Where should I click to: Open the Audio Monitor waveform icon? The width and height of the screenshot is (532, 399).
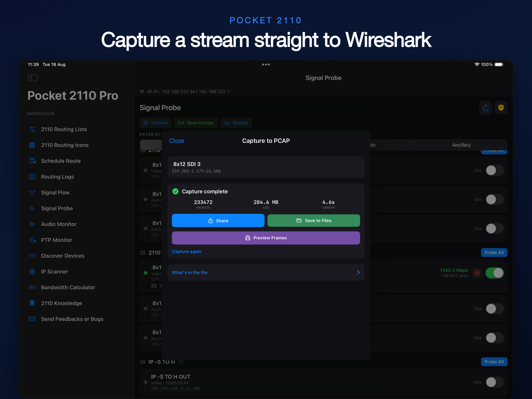[32, 224]
